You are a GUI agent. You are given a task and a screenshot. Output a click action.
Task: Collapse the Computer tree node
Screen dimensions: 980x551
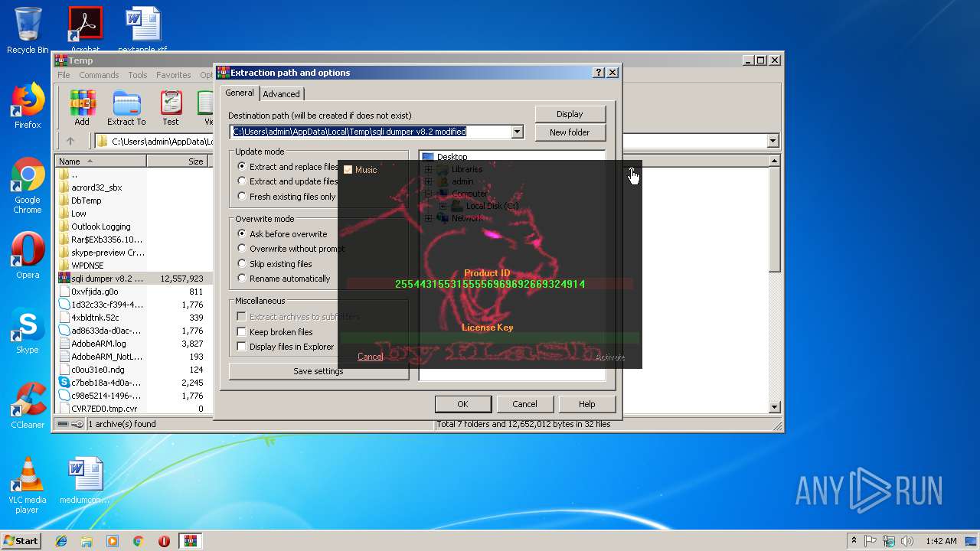tap(428, 194)
